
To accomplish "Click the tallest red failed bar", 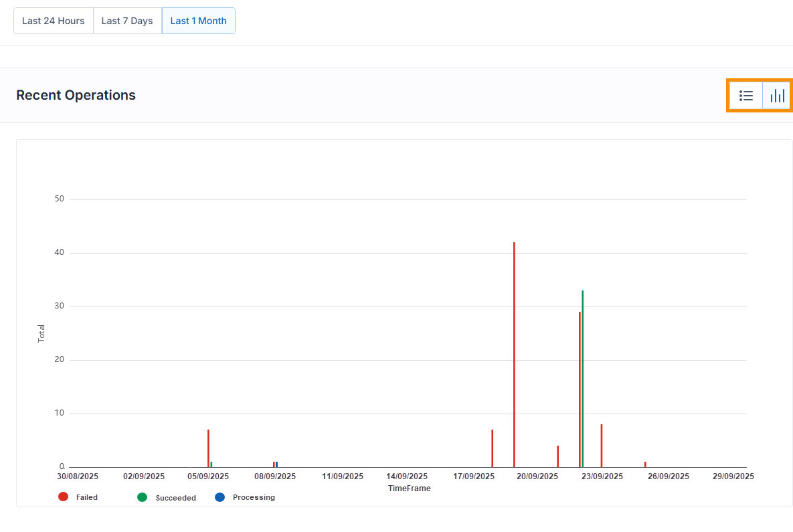I will point(514,355).
